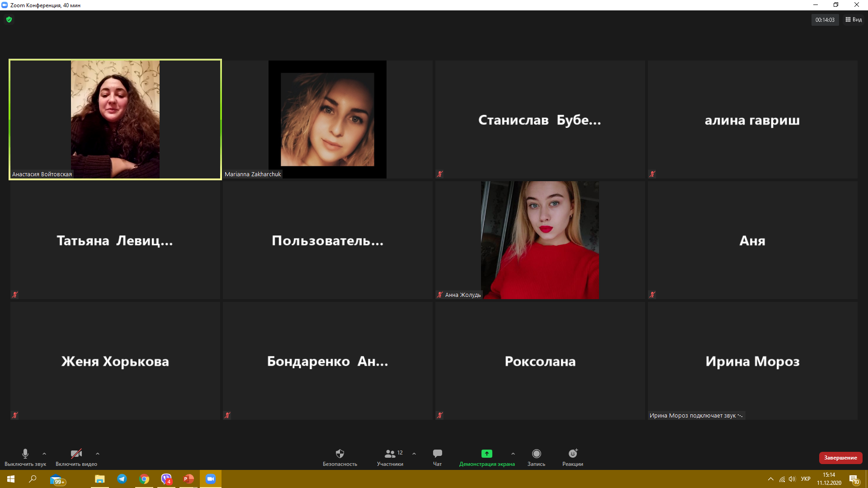Click the meeting timer 00:14:03
This screenshot has height=488, width=868.
click(825, 20)
